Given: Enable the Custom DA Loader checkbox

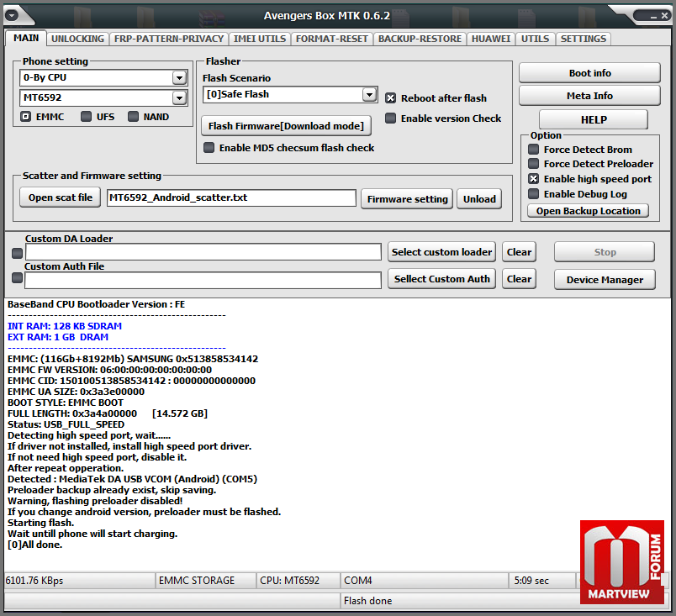Looking at the screenshot, I should pyautogui.click(x=17, y=252).
